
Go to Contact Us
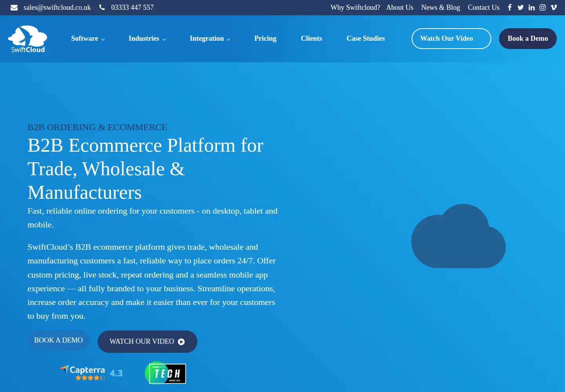click(x=484, y=7)
